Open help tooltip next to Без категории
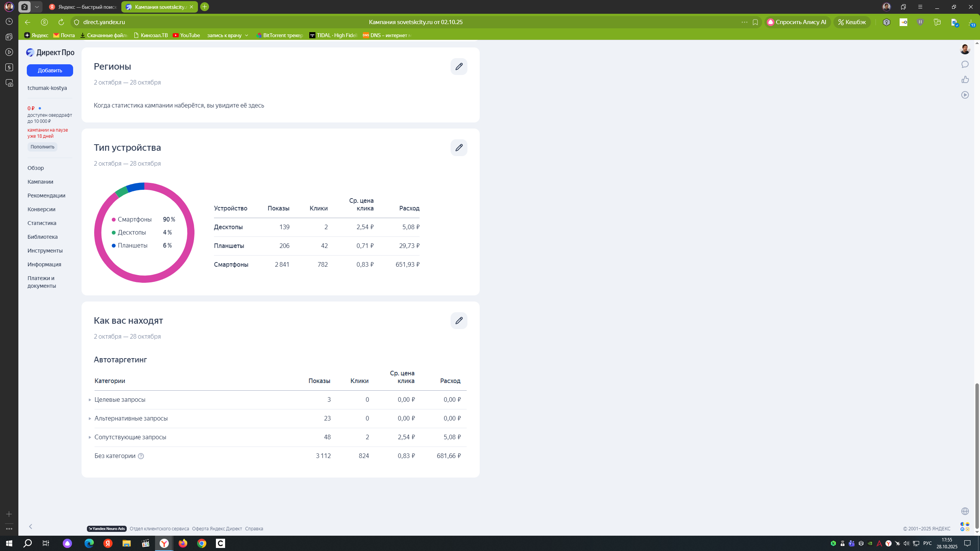 tap(141, 456)
